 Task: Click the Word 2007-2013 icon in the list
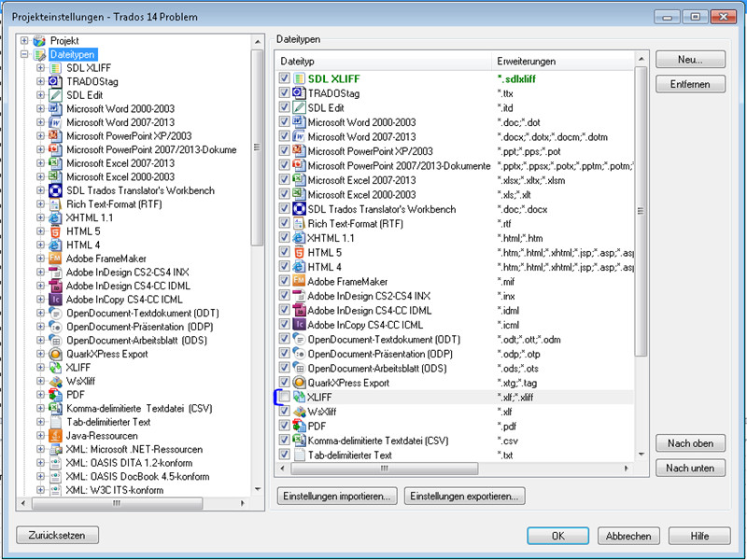299,136
